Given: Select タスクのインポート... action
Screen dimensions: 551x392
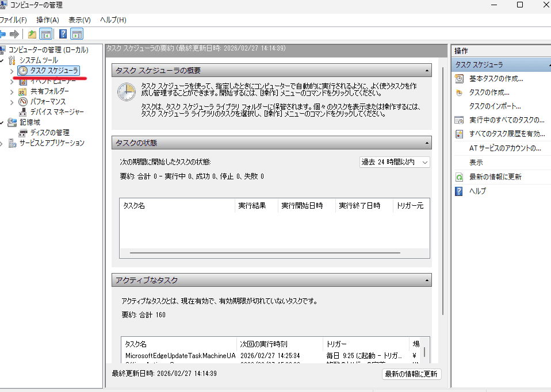Looking at the screenshot, I should [x=495, y=106].
